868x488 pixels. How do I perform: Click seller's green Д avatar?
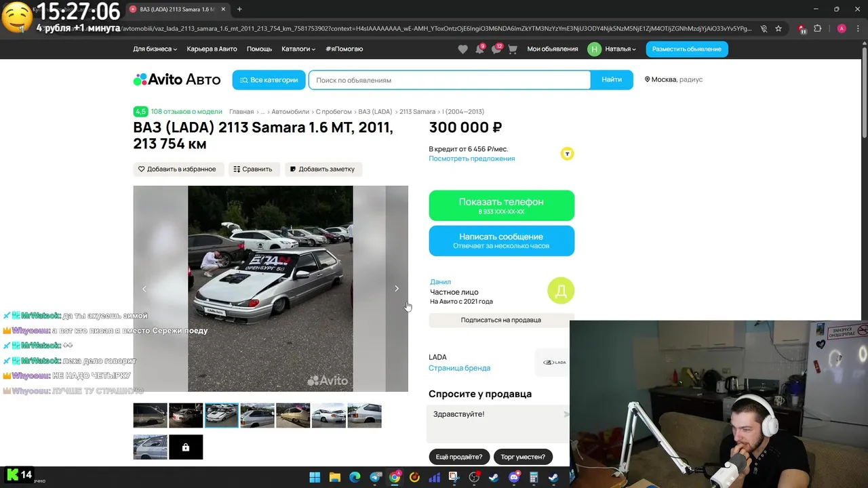click(561, 291)
